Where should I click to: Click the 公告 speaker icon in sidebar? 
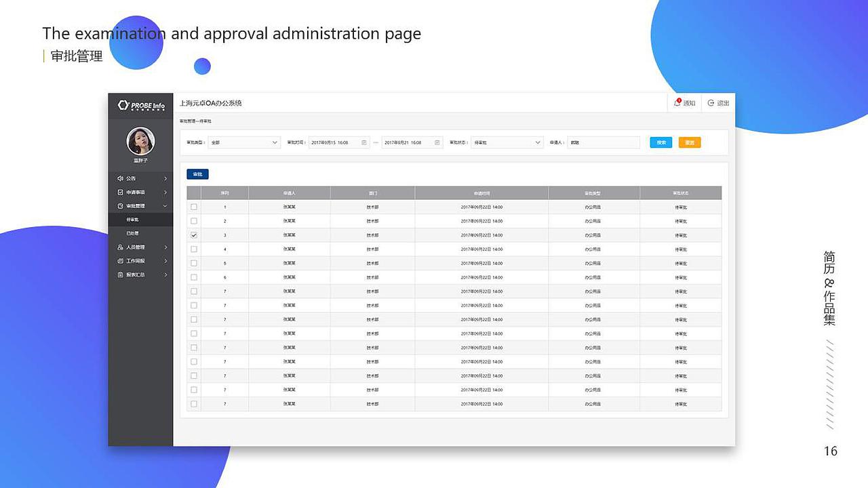click(120, 178)
